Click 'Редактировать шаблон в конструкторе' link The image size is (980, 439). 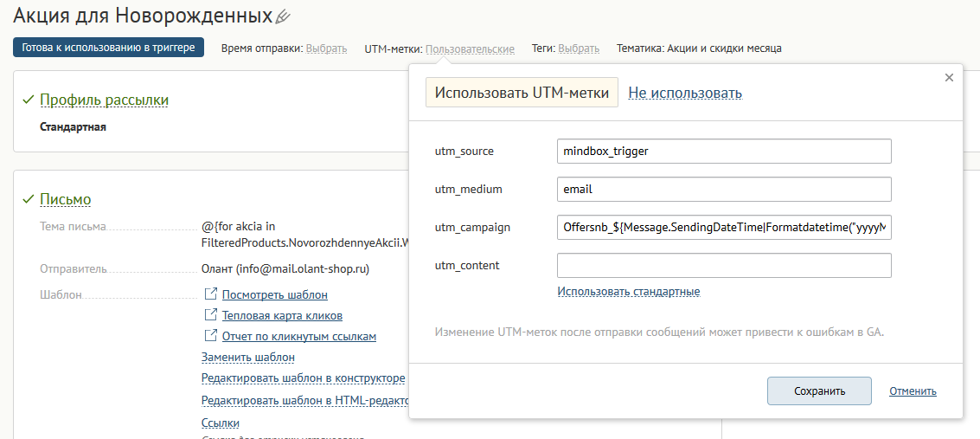[x=303, y=378]
